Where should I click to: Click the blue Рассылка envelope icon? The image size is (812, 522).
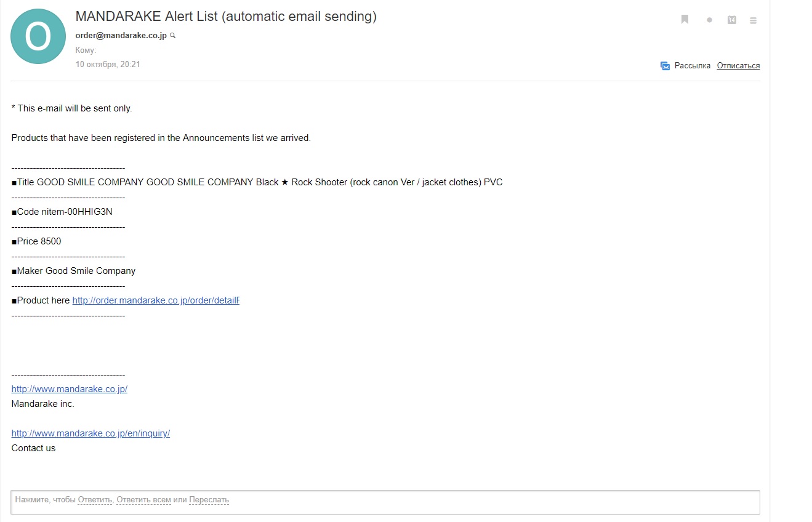[665, 66]
